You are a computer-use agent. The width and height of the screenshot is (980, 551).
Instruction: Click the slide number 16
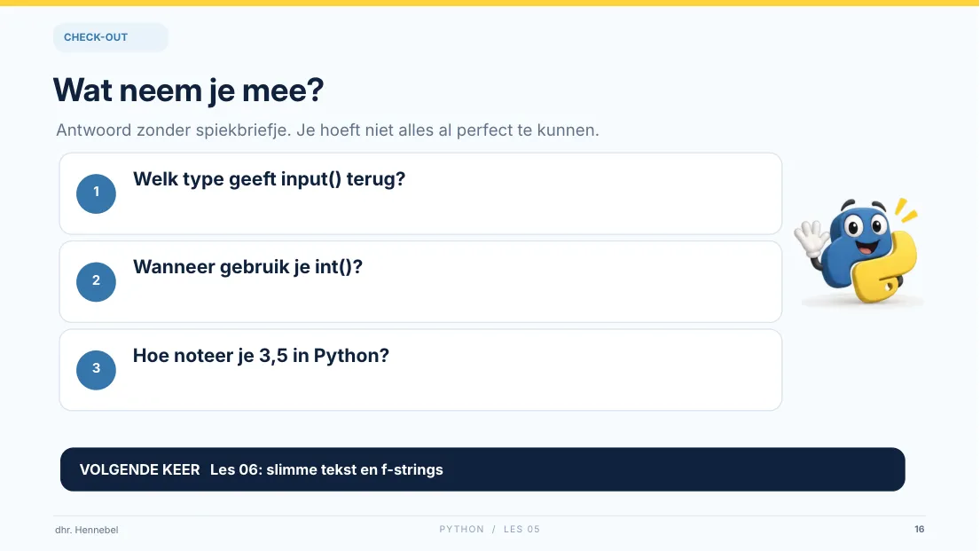(920, 529)
